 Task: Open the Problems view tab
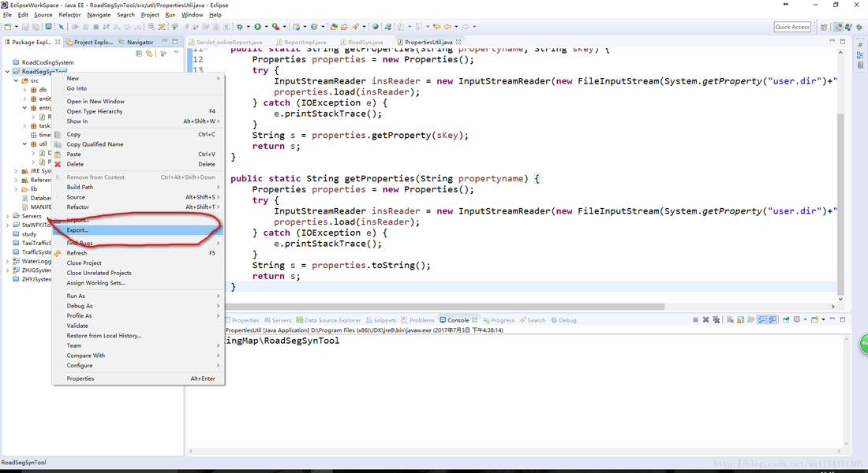click(418, 320)
